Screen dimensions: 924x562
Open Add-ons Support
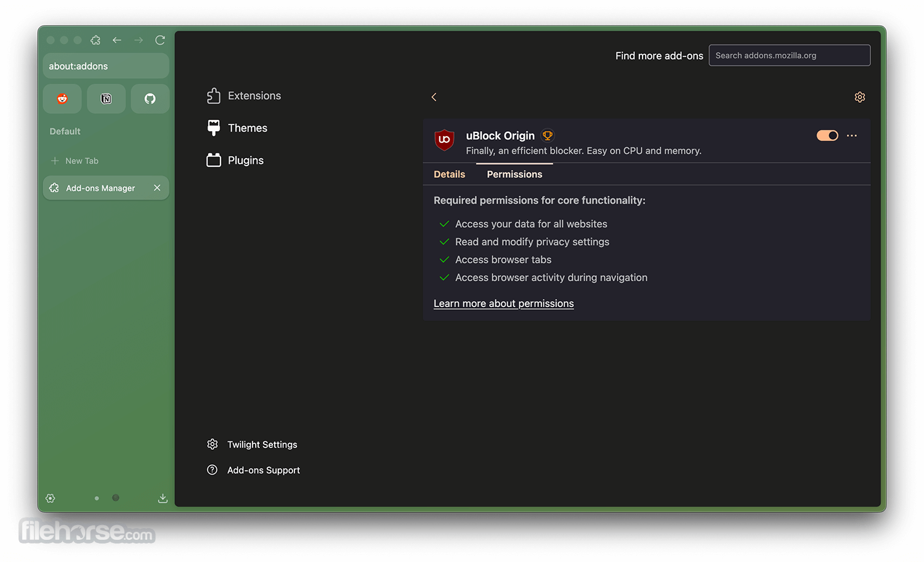pyautogui.click(x=254, y=470)
